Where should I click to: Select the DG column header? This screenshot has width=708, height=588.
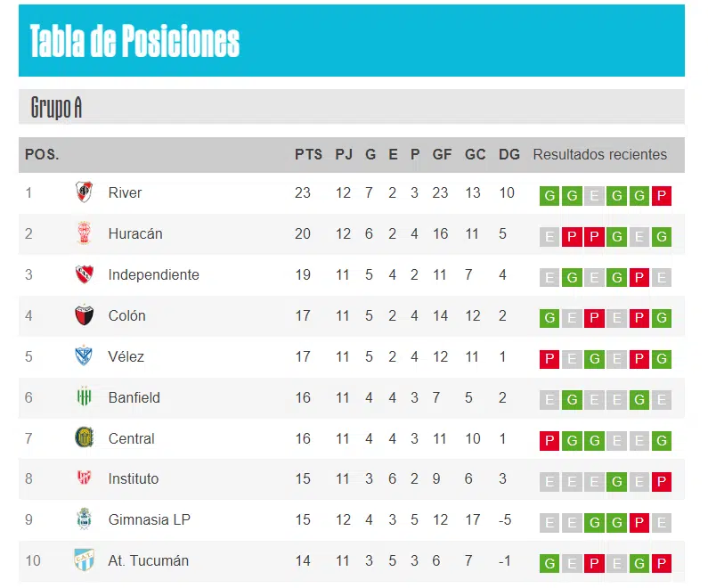pos(509,154)
